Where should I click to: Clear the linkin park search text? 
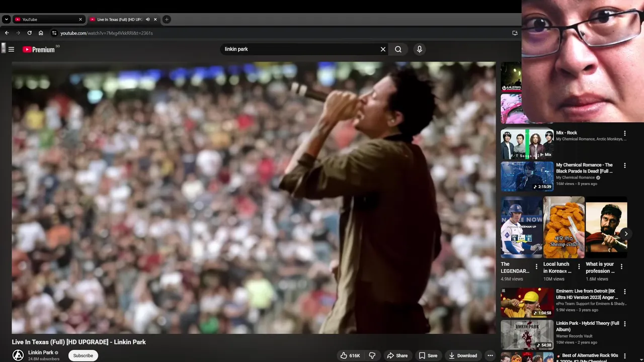tap(383, 49)
